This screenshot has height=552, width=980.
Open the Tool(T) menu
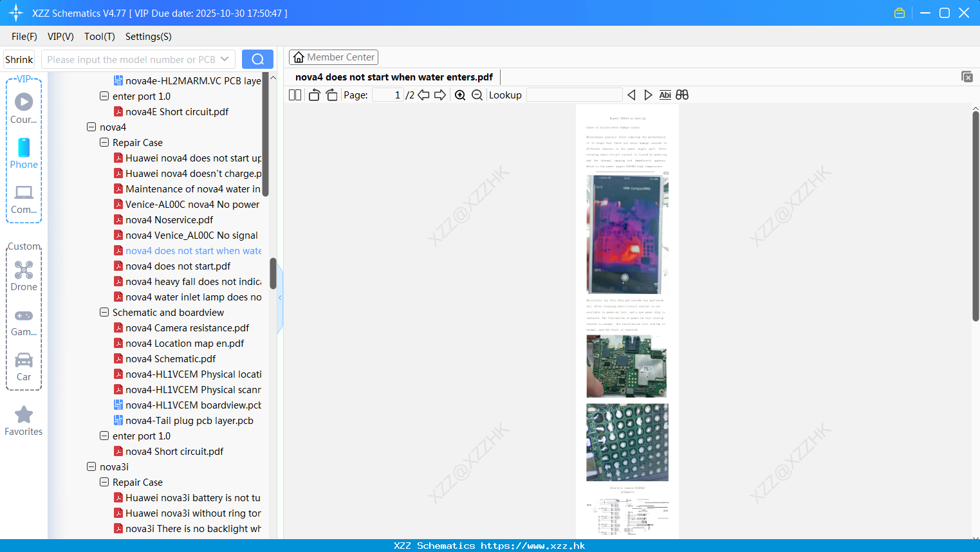point(100,37)
